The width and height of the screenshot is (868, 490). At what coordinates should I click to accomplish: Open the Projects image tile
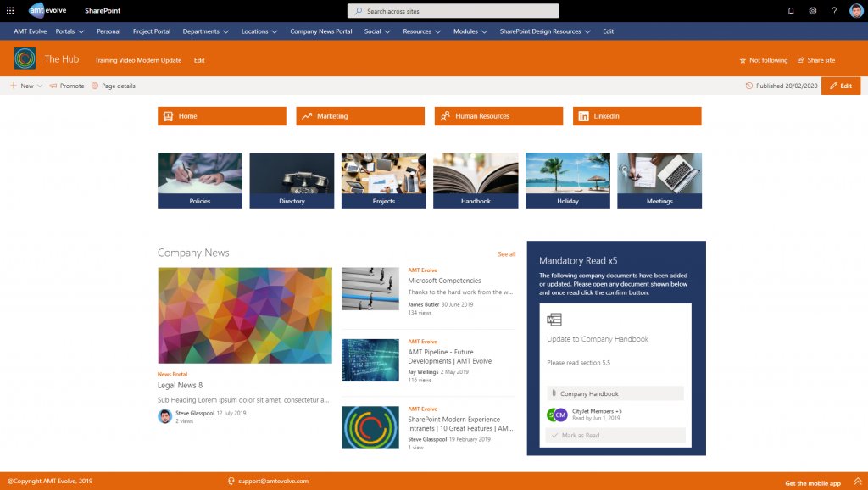(x=384, y=181)
